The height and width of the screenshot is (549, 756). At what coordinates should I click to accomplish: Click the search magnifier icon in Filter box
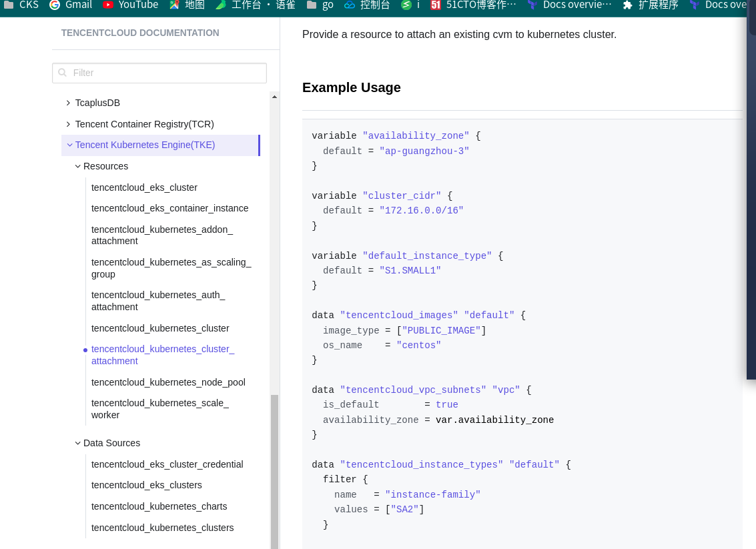(62, 73)
